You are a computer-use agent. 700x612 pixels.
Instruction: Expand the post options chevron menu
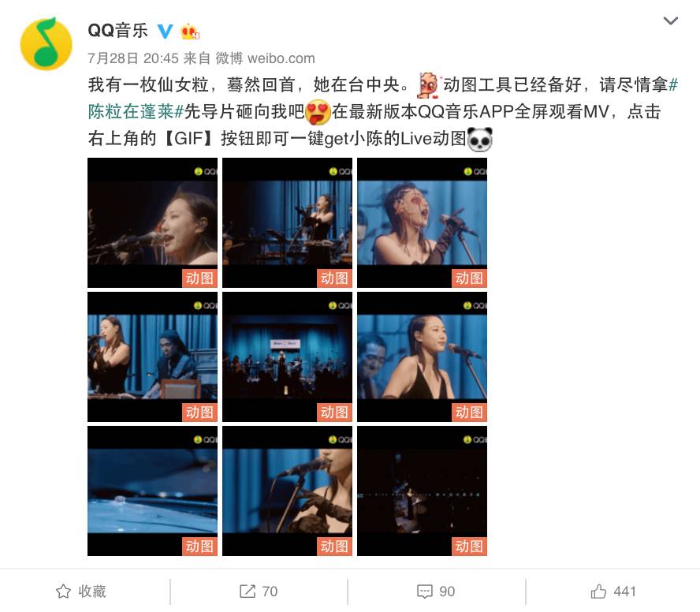(671, 21)
